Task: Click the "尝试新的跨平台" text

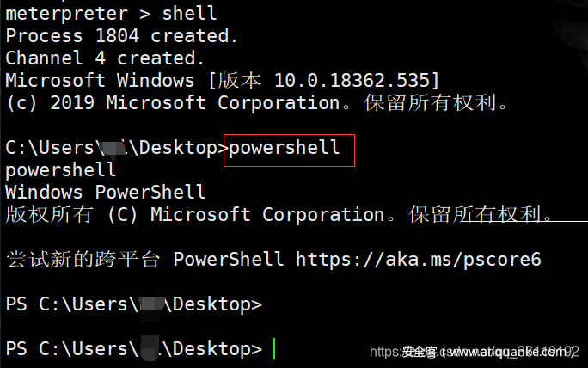Action: tap(83, 259)
